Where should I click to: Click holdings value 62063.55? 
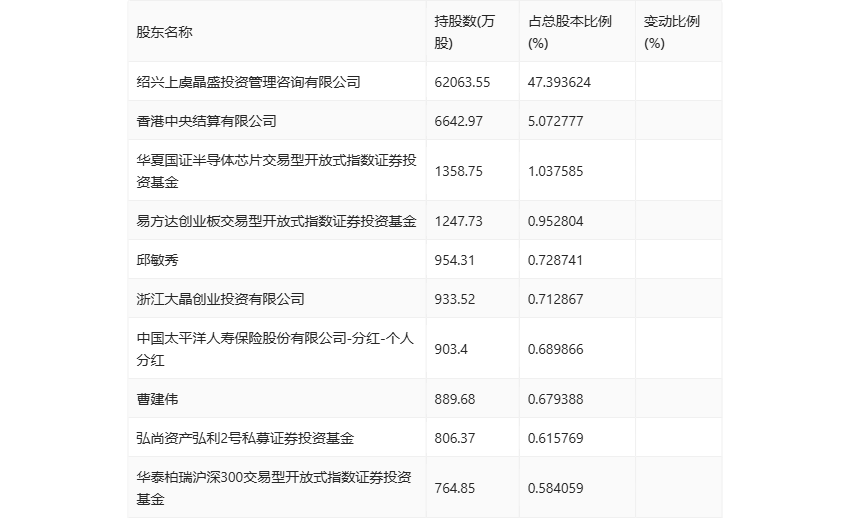click(462, 82)
